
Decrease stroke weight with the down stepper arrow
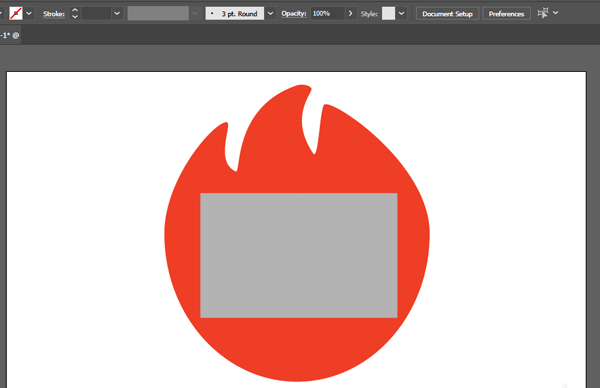coord(75,17)
